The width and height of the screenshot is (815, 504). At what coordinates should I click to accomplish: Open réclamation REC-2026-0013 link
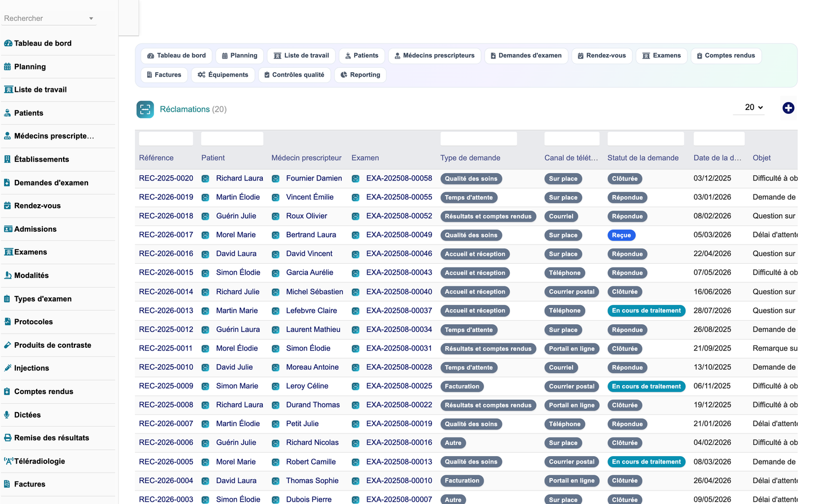point(166,311)
